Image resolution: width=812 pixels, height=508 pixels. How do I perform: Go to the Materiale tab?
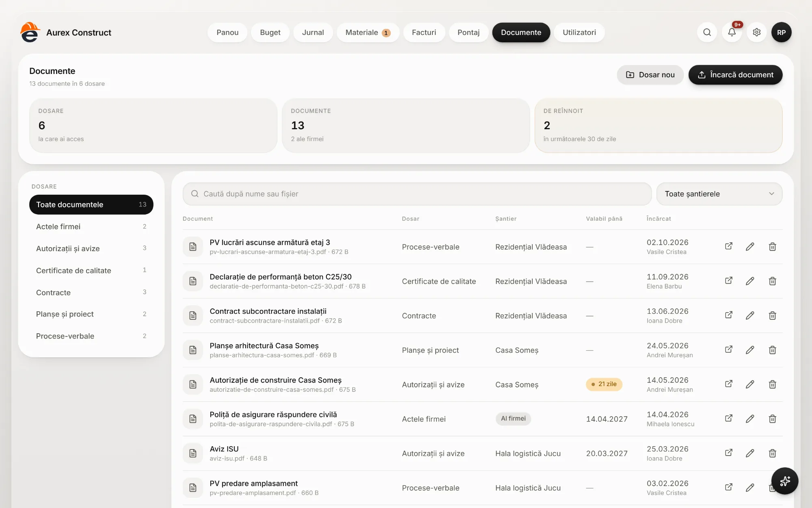point(368,33)
